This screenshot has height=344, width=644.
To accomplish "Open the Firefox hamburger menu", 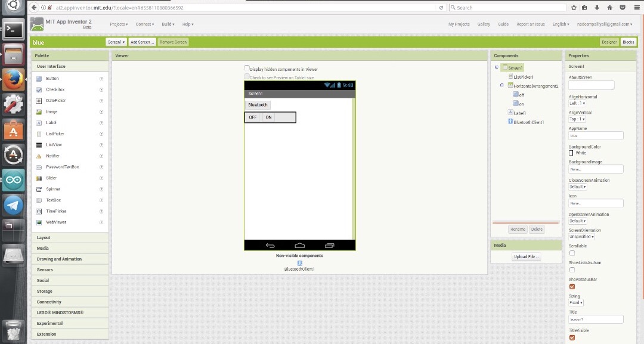I will [x=637, y=7].
